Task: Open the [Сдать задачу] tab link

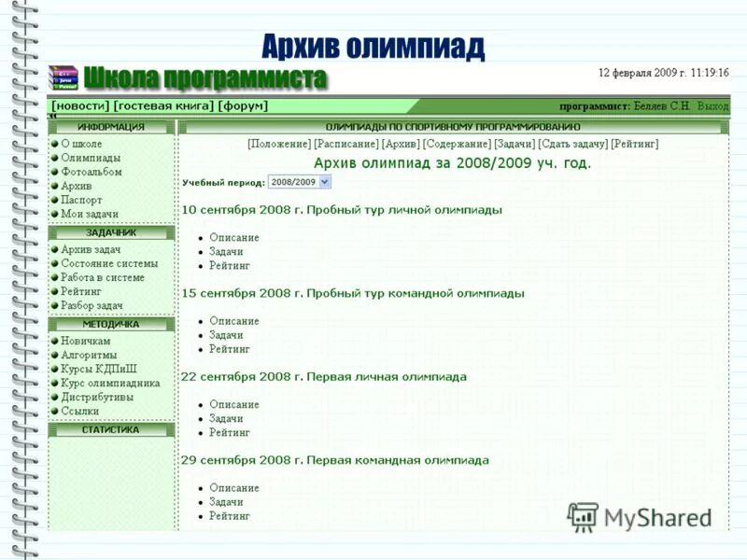Action: pyautogui.click(x=573, y=144)
